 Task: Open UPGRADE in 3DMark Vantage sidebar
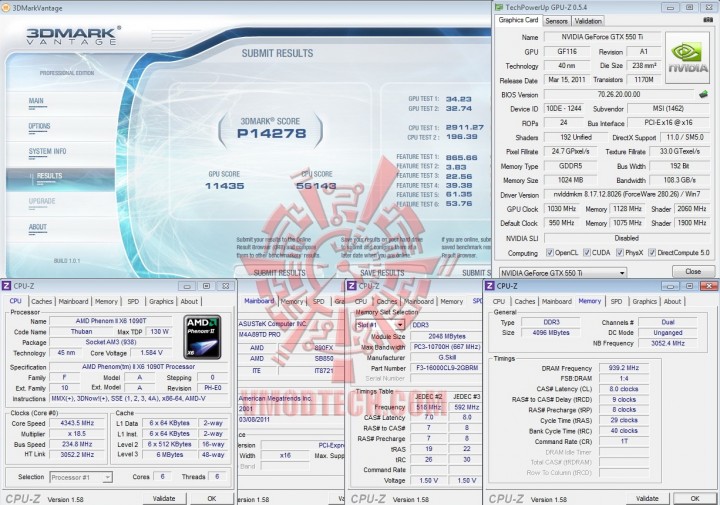(x=42, y=201)
